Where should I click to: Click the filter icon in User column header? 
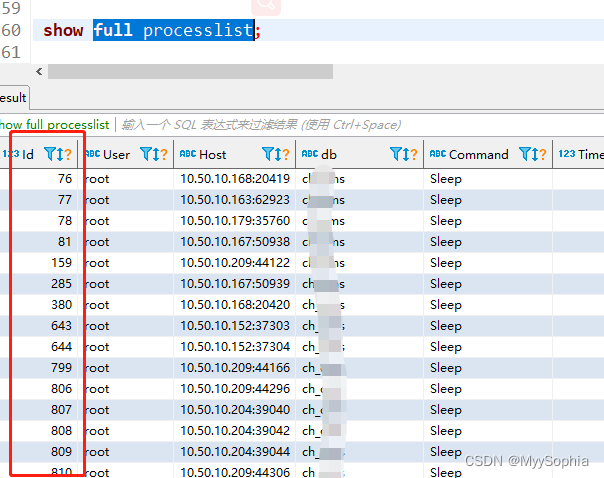[146, 154]
